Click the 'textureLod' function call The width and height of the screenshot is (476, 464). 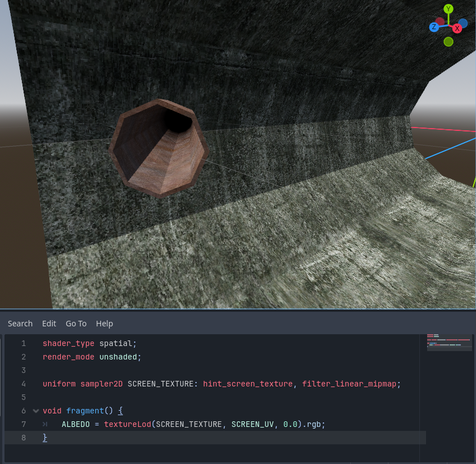(x=127, y=425)
